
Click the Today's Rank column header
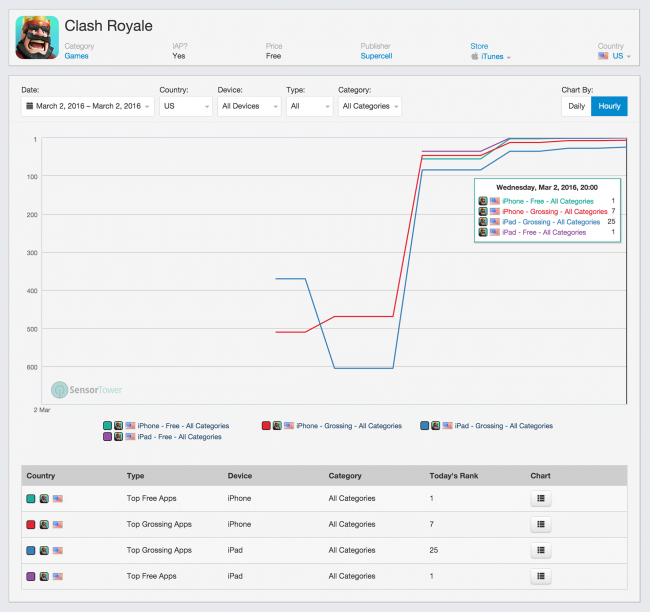[454, 476]
